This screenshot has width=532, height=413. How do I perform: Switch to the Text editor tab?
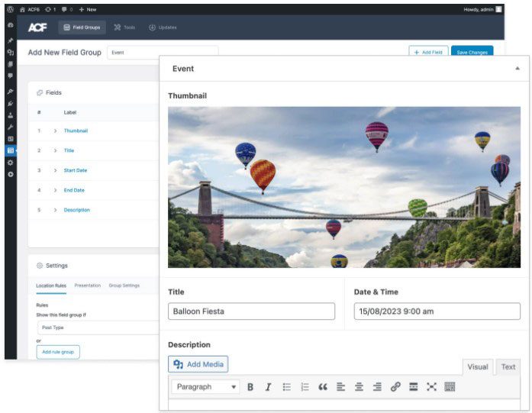tap(508, 367)
